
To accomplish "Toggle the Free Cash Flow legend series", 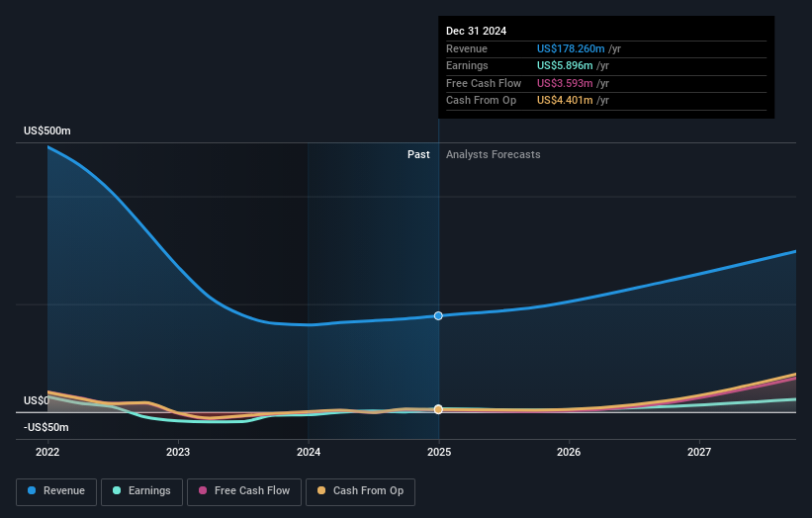I will coord(244,491).
